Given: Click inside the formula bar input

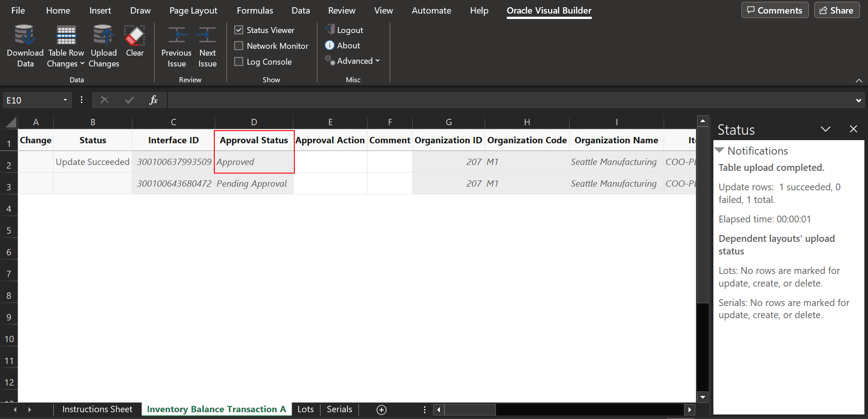Looking at the screenshot, I should coord(511,100).
